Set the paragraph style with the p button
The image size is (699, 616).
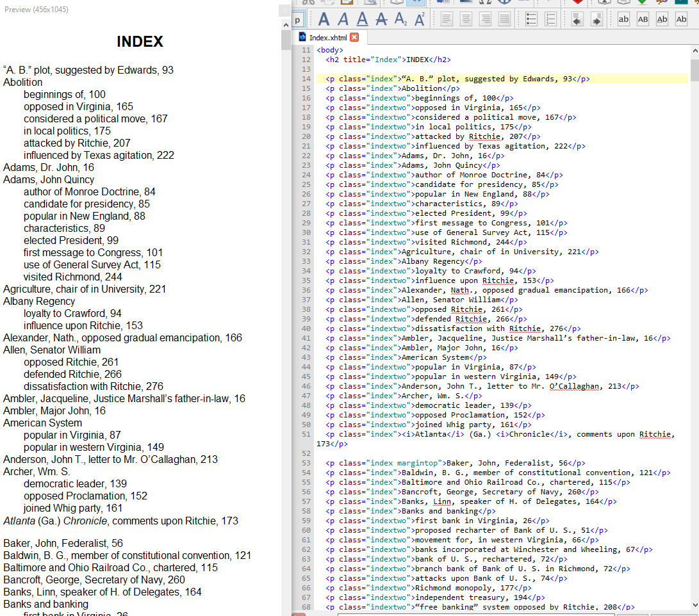point(297,20)
